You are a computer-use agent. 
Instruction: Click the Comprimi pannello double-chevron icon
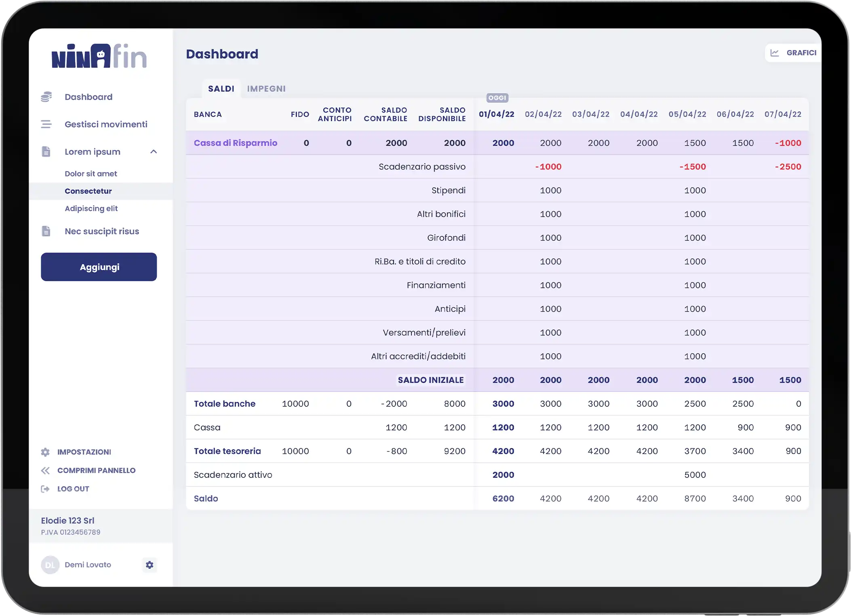(x=45, y=470)
